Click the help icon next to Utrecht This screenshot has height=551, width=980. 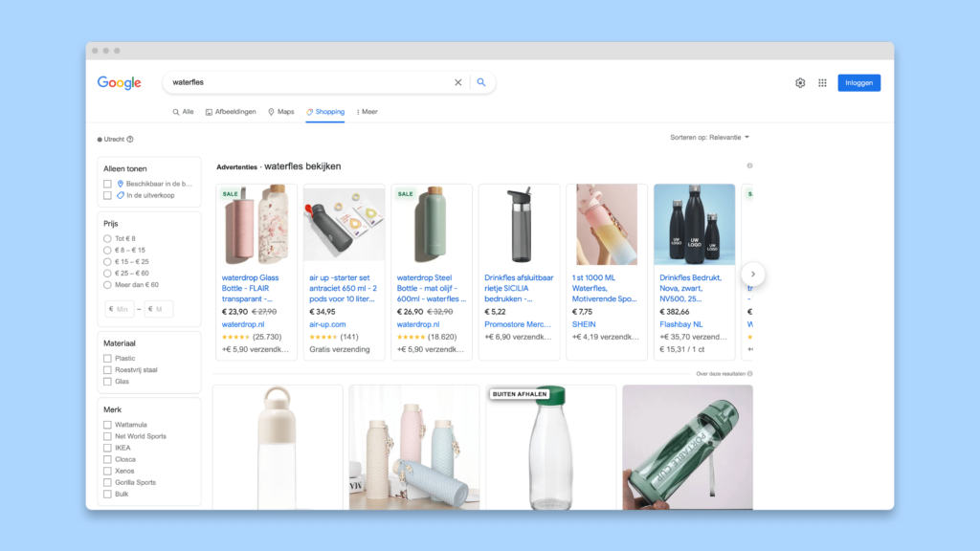click(x=130, y=140)
